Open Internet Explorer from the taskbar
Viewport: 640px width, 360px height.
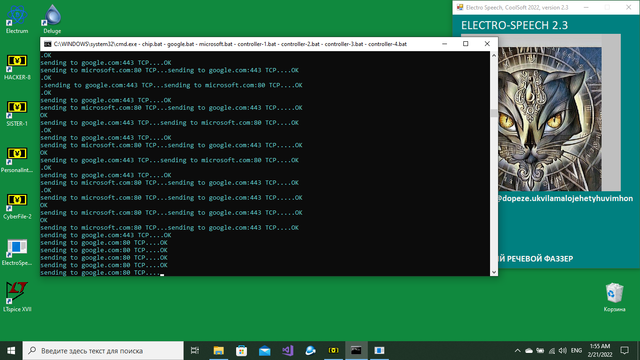tap(311, 351)
